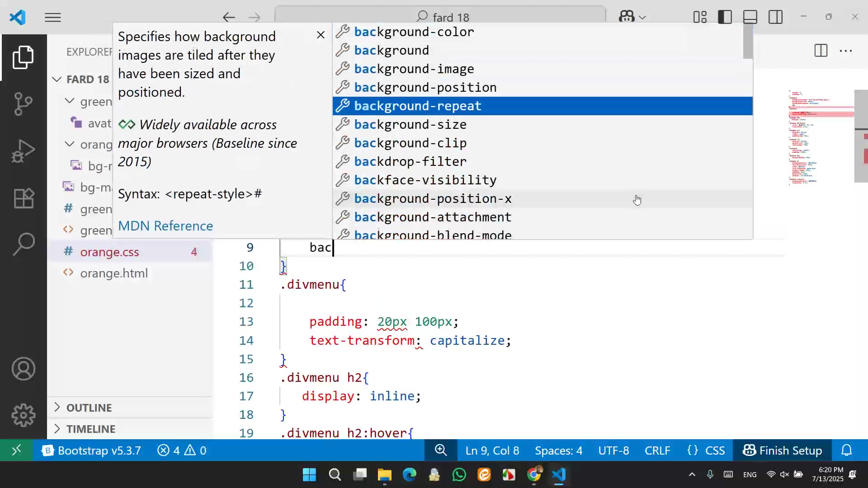Viewport: 868px width, 488px height.
Task: Toggle the primary side bar
Action: click(x=725, y=17)
